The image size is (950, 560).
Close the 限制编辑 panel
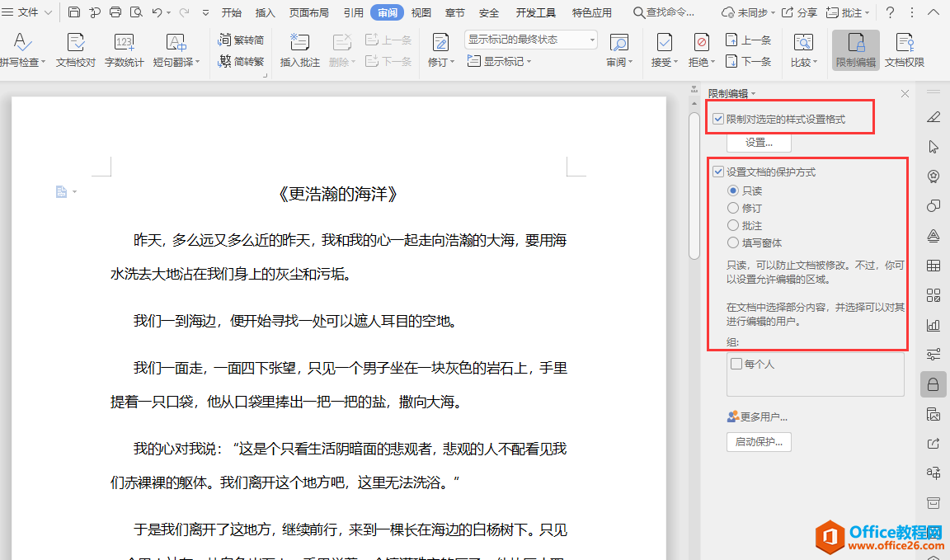pos(905,93)
